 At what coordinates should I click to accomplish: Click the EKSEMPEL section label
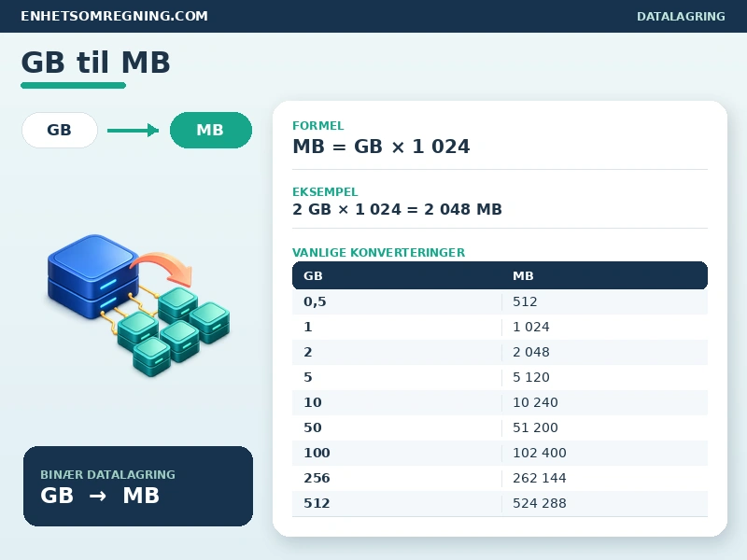pos(325,192)
